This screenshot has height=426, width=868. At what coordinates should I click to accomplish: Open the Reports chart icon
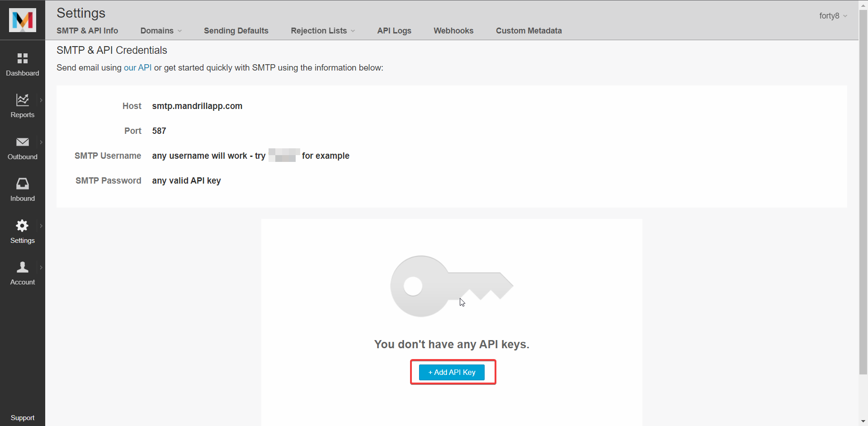click(23, 99)
